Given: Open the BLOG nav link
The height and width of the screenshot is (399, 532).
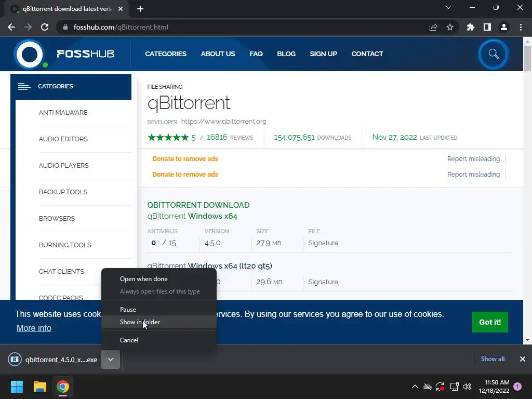Looking at the screenshot, I should pos(286,54).
